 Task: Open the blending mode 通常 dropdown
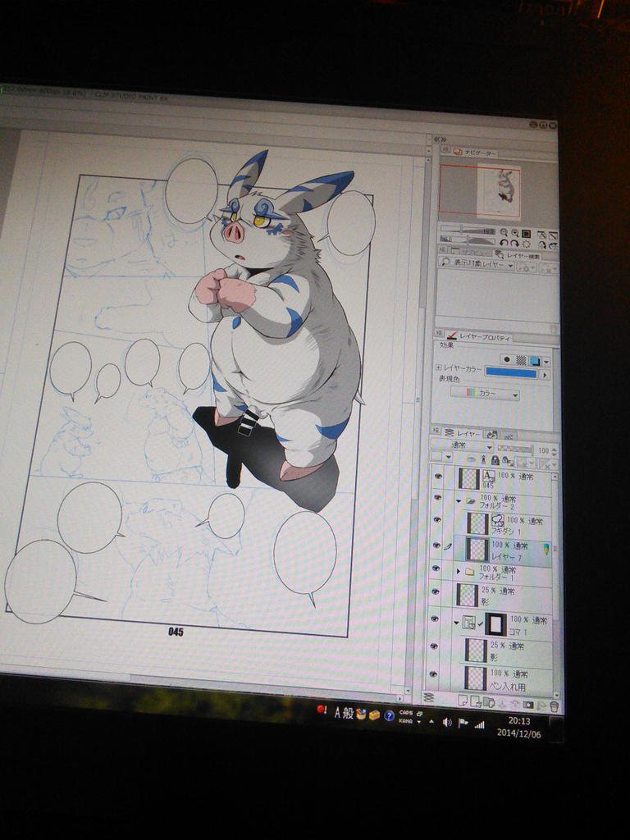point(462,445)
